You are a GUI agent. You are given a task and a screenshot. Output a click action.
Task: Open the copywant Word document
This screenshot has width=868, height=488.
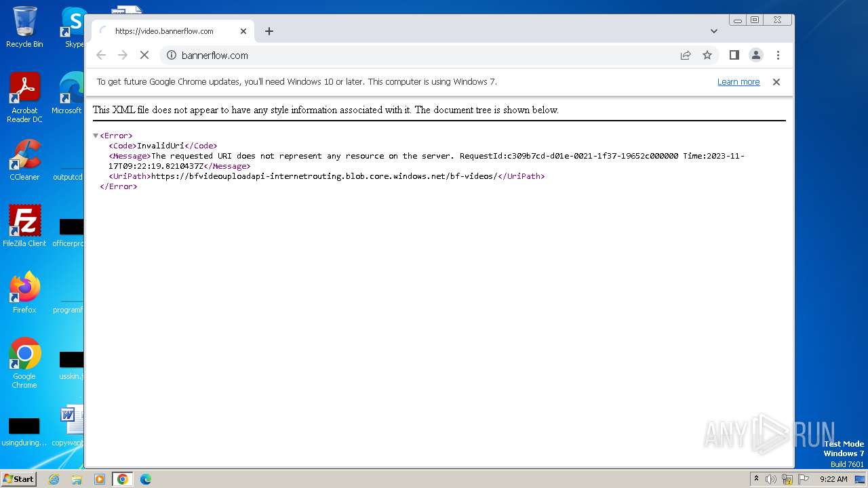(69, 426)
